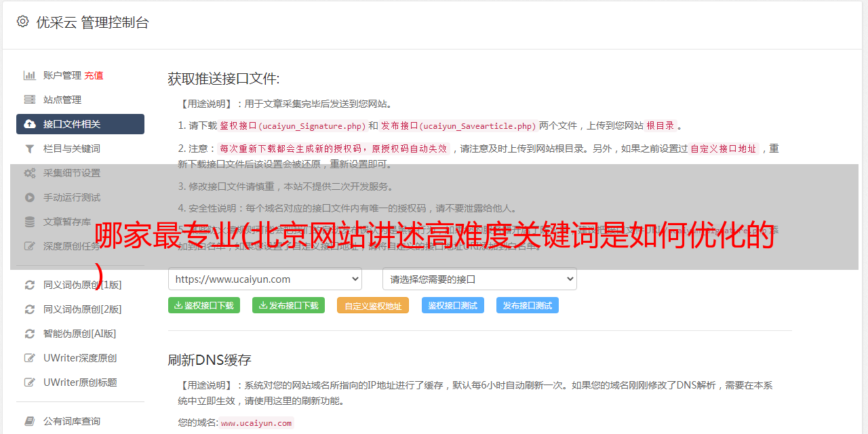
Task: Click the blue 鉴权接口测试 button
Action: [x=453, y=305]
